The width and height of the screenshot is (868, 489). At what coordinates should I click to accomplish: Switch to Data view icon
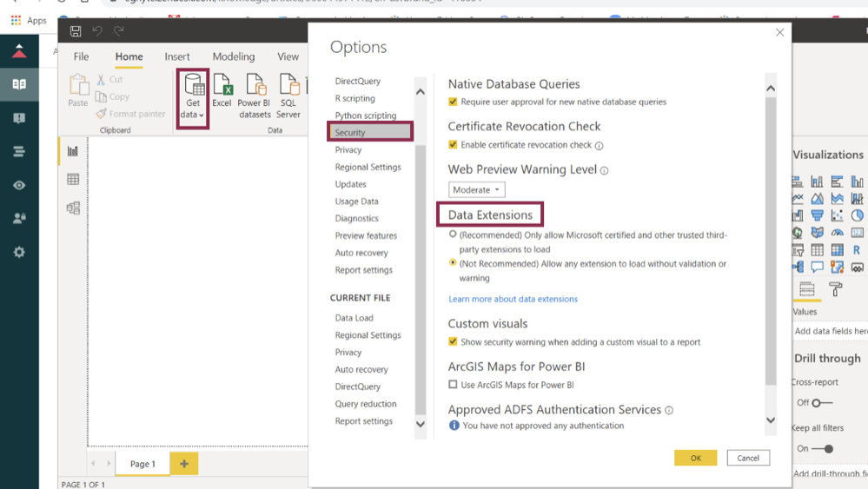pos(73,179)
